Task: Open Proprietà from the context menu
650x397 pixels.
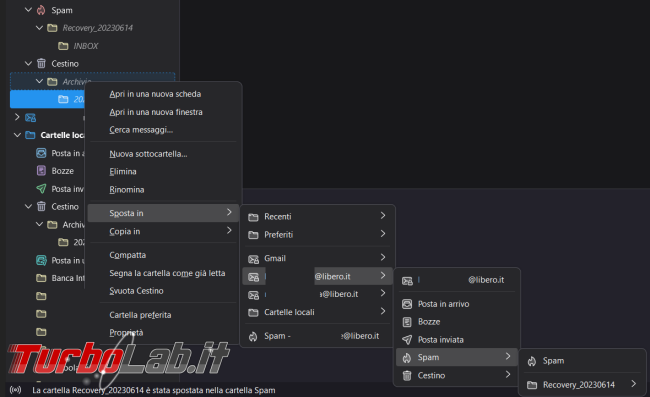Action: [x=126, y=333]
